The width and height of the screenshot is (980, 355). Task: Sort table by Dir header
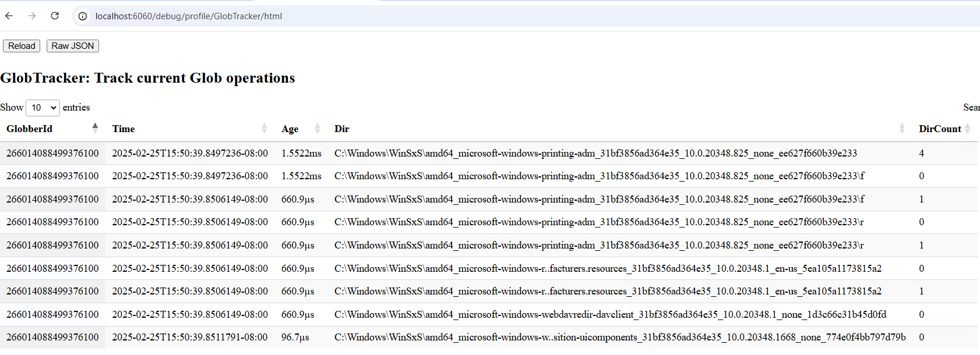point(342,129)
